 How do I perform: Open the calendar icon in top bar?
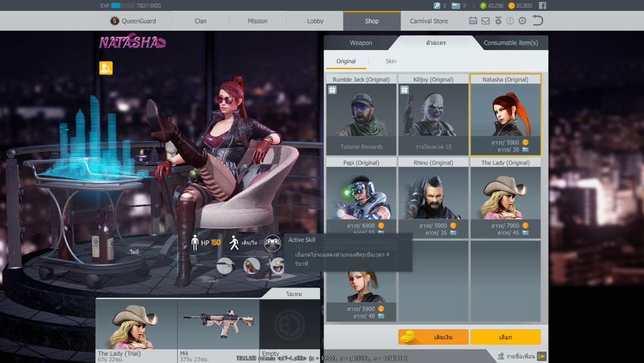(473, 21)
